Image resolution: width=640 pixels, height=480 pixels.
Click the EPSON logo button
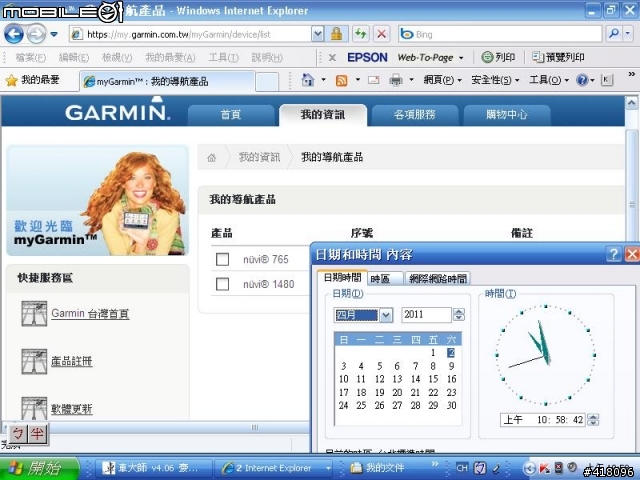point(367,58)
